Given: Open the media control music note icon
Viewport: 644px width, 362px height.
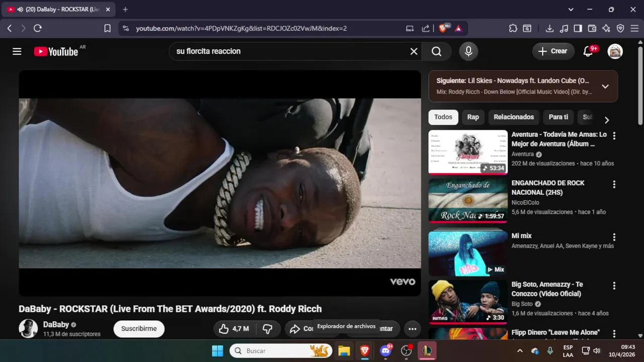Looking at the screenshot, I should pyautogui.click(x=564, y=29).
